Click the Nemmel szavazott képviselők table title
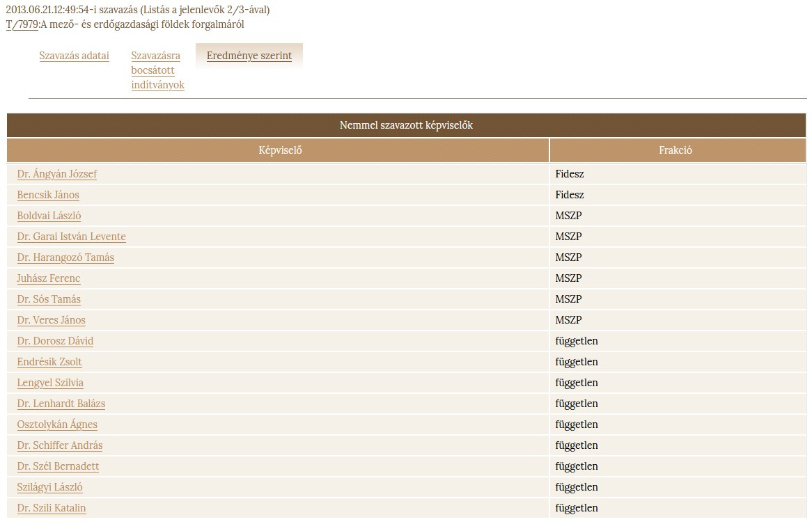Viewport: 812px width, 524px height. point(407,125)
